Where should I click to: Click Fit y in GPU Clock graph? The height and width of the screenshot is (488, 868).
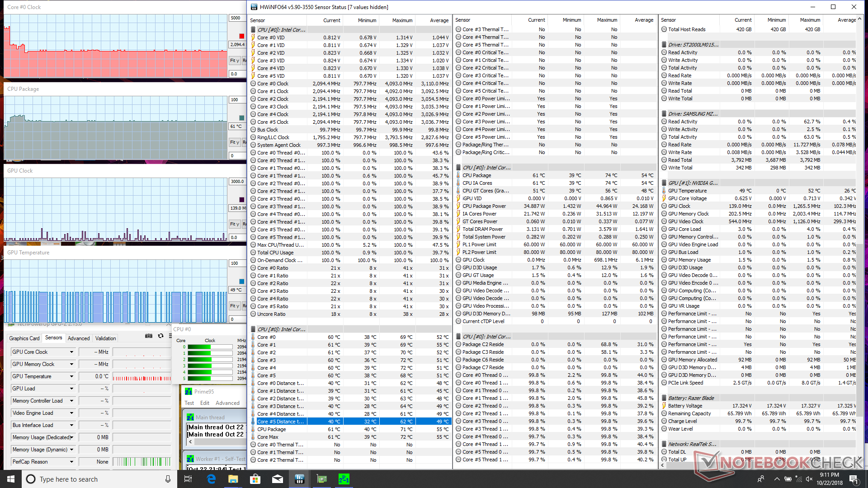coord(235,224)
